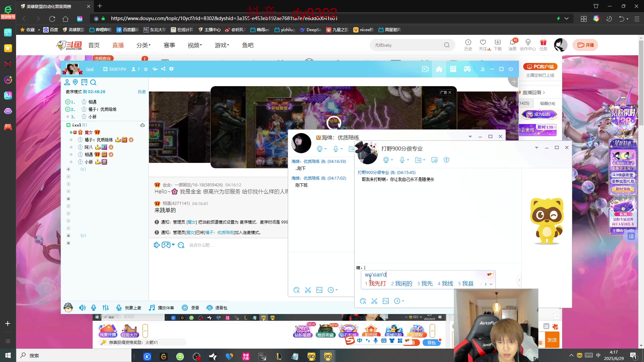The height and width of the screenshot is (362, 644).
Task: Click the green mic circle next to 2. 橘子
Action: [67, 109]
